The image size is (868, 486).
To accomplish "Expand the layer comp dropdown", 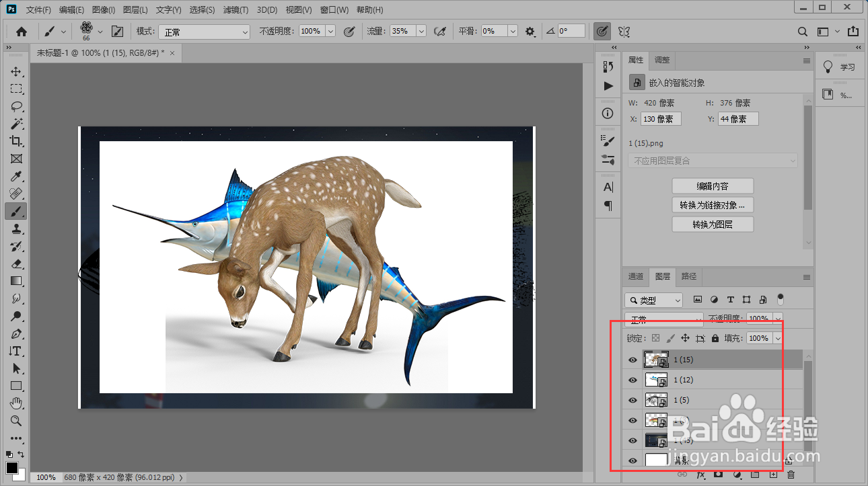I will [712, 161].
